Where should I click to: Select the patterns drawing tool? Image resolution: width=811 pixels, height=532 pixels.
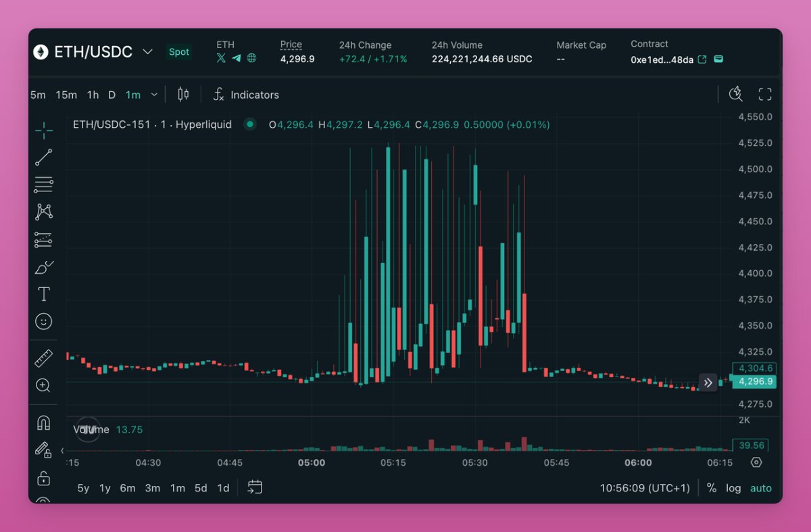click(44, 212)
